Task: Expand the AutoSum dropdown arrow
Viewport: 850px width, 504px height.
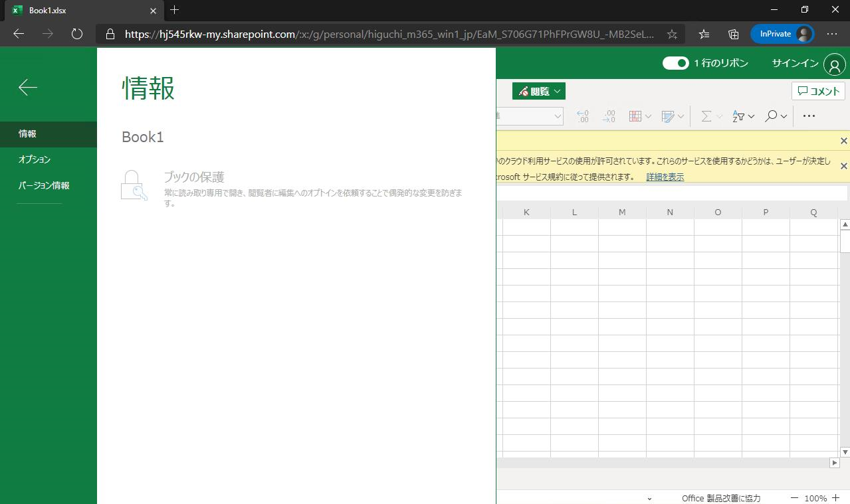Action: tap(720, 117)
